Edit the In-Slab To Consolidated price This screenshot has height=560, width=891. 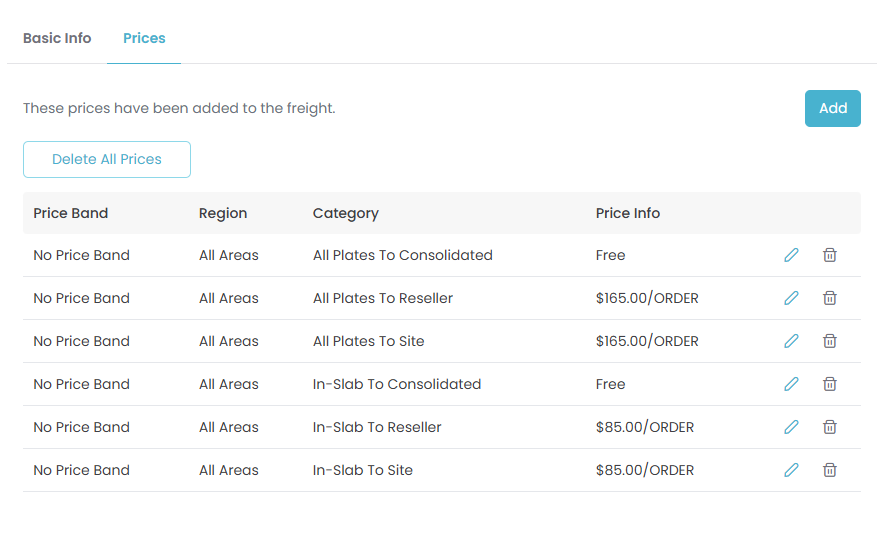point(791,384)
